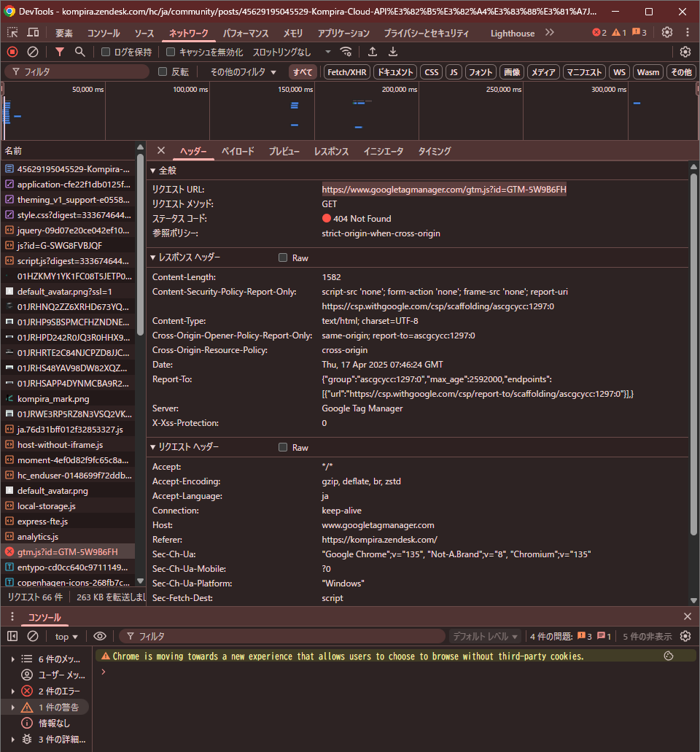Show the console sidebar toggle icon

tap(12, 636)
